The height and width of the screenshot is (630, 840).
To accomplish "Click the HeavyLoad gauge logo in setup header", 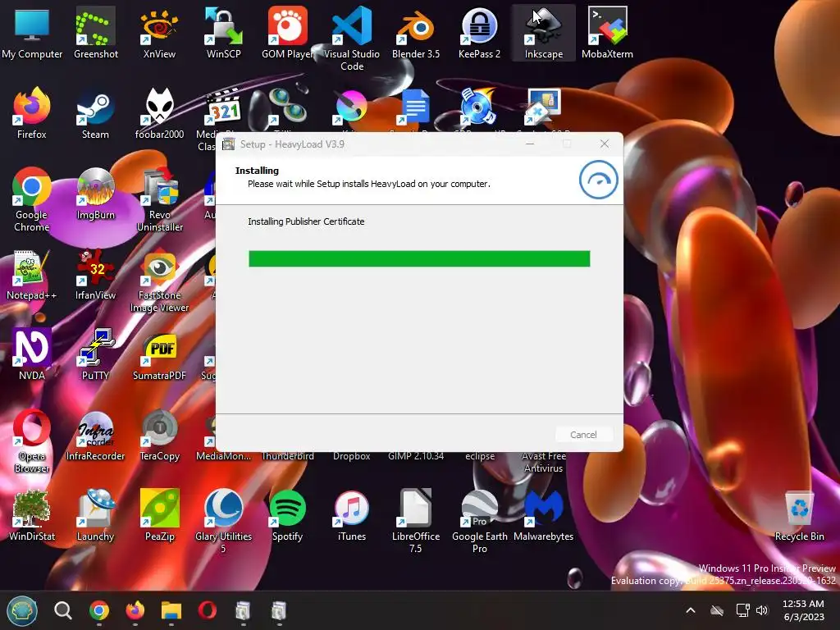I will point(598,180).
